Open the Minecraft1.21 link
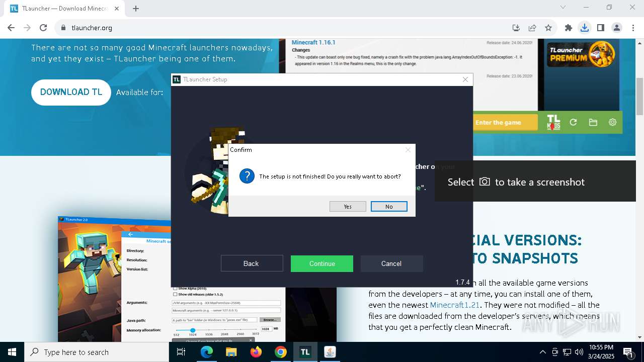This screenshot has height=362, width=644. pyautogui.click(x=455, y=305)
